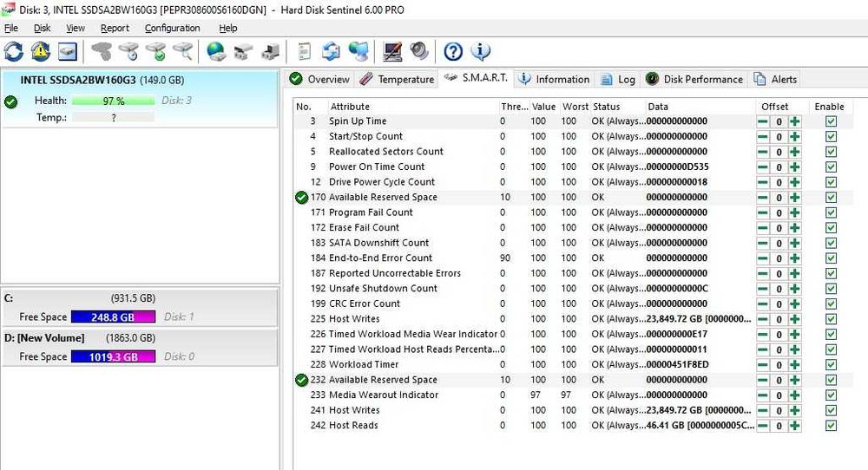Open the Disk Performance tab
Image resolution: width=868 pixels, height=470 pixels.
coord(694,79)
